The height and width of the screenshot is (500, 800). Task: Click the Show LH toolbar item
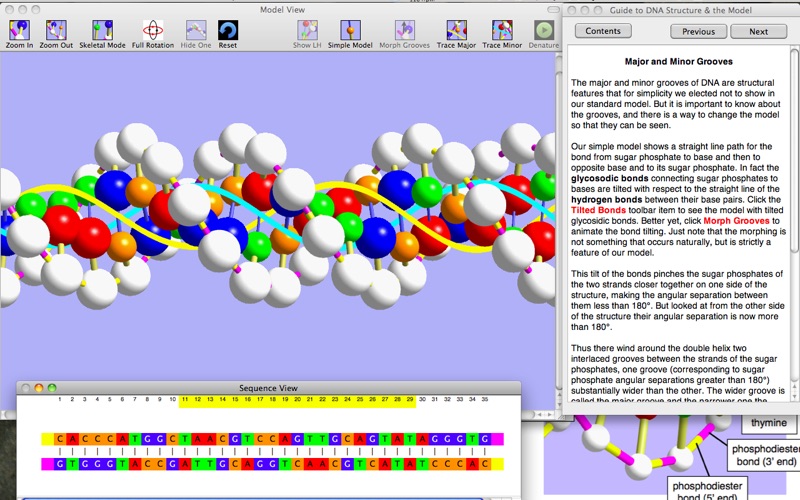(307, 34)
